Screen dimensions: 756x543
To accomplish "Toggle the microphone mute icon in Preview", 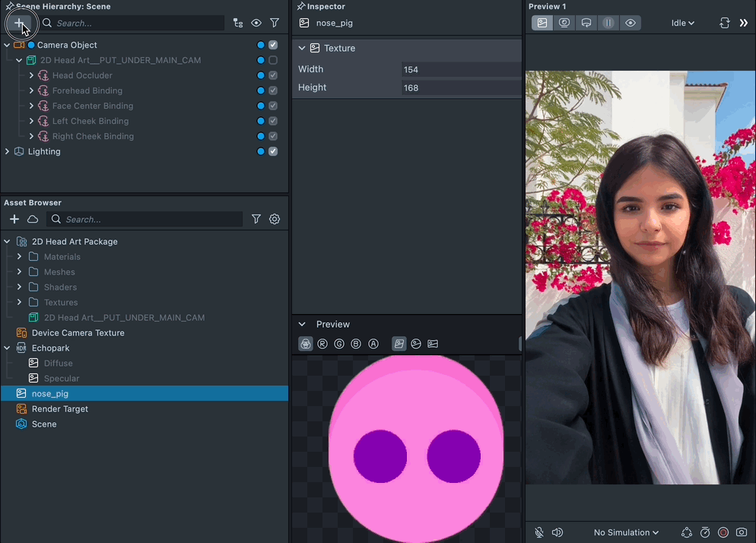I will point(539,532).
